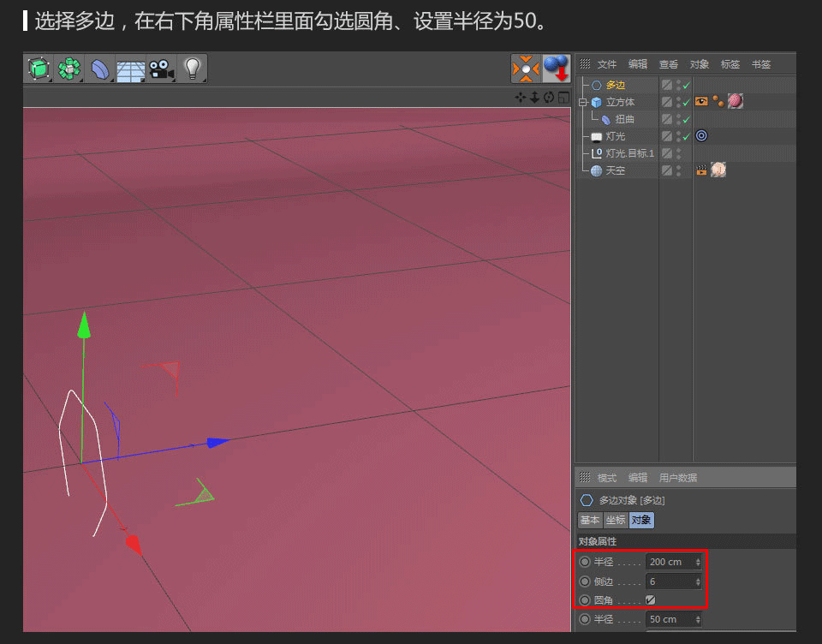
Task: Click the Floor object icon in the toolbar
Action: (x=130, y=69)
